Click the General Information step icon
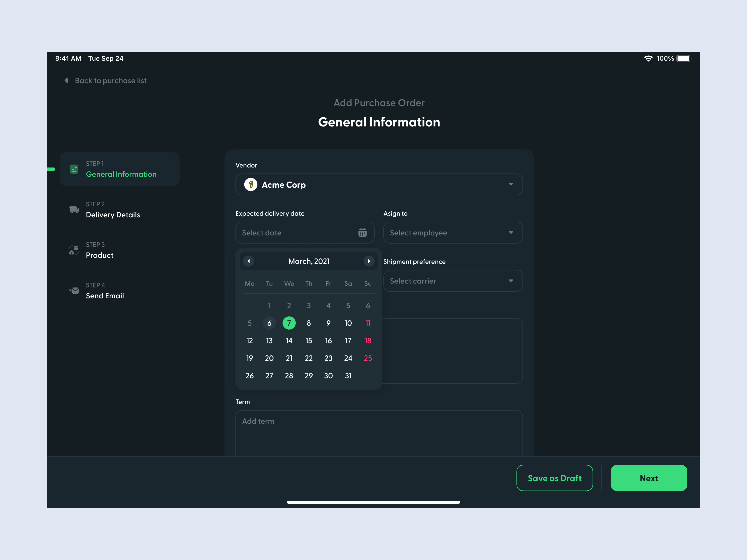Viewport: 747px width, 560px height. (x=74, y=169)
